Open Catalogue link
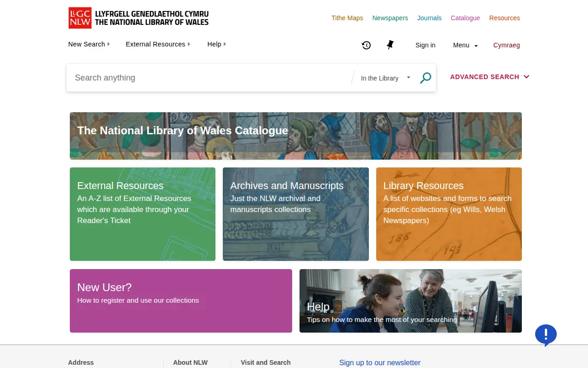The width and height of the screenshot is (588, 368). coord(465,18)
